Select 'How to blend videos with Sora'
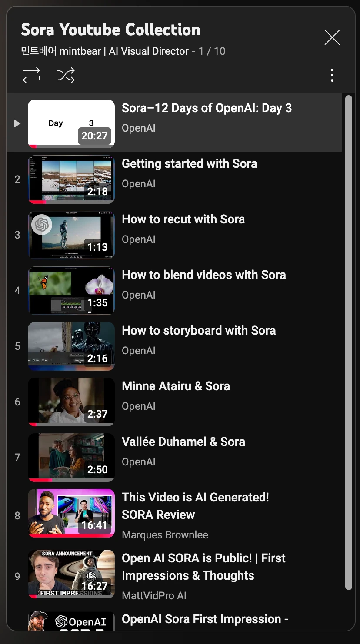 point(204,275)
